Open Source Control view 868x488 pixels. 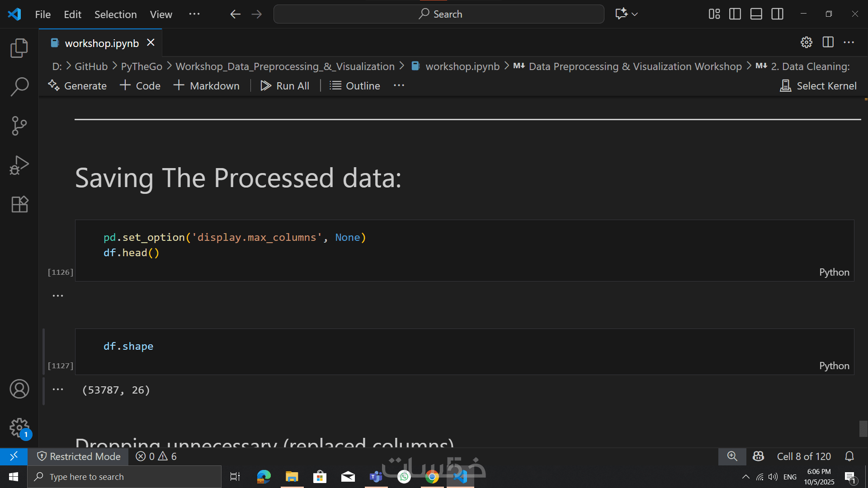(19, 126)
